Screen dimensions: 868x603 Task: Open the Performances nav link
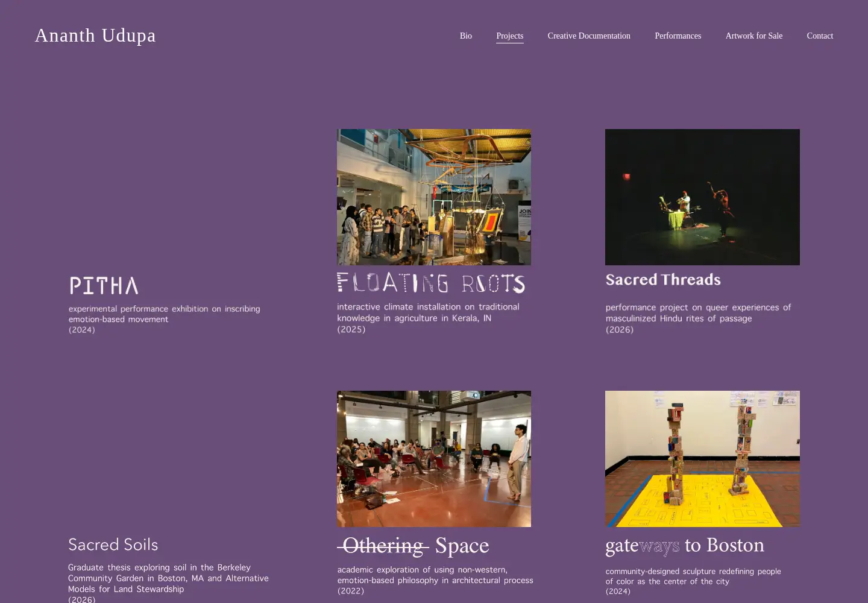(678, 36)
